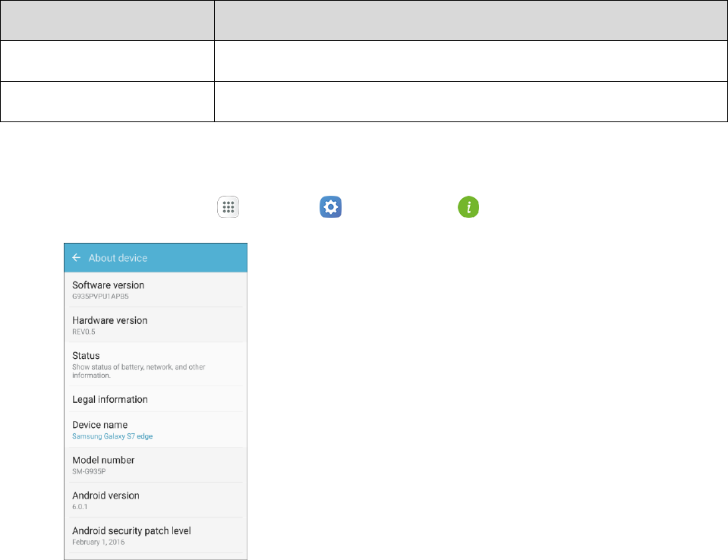Select the 6.0.1 Android version value
728x560 pixels.
tap(80, 507)
